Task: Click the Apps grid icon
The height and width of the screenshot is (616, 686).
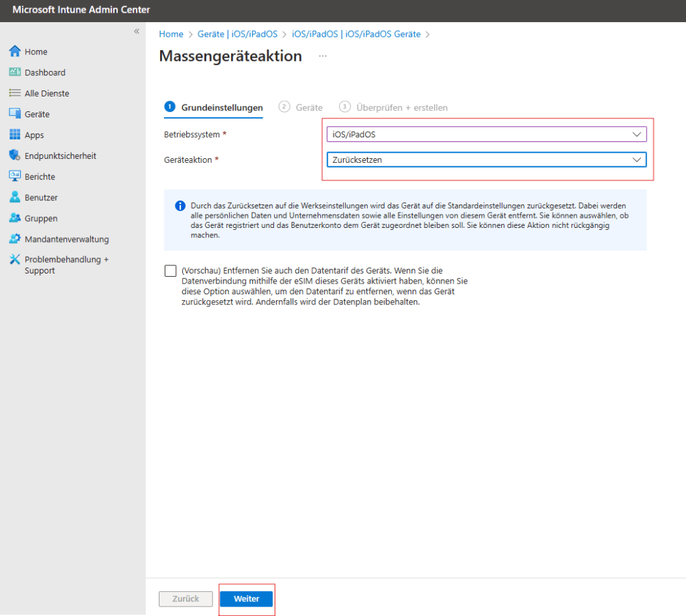Action: pos(15,135)
